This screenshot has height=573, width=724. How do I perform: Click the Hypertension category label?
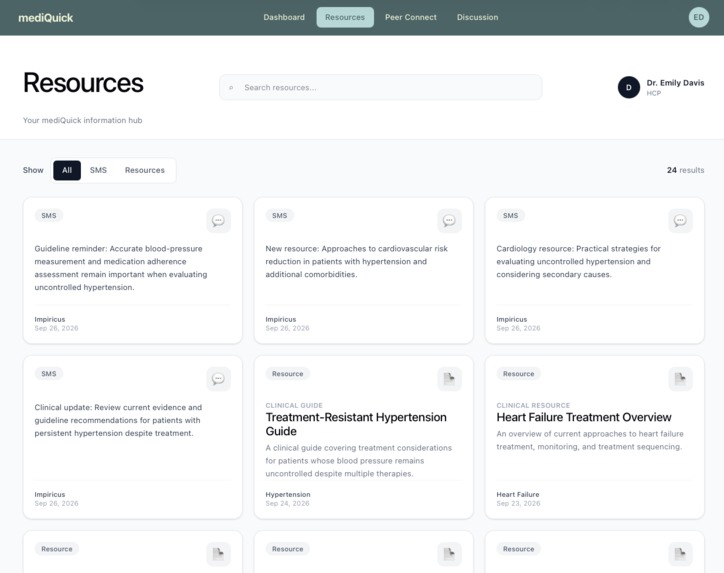point(288,495)
